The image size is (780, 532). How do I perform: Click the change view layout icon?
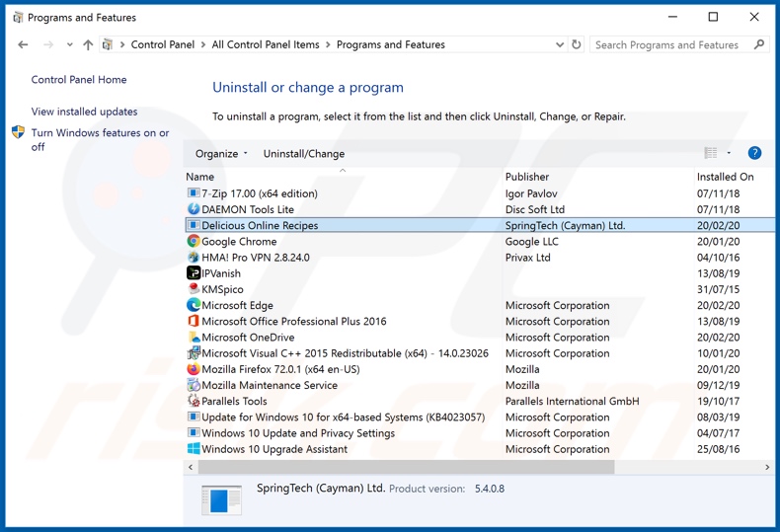click(710, 153)
